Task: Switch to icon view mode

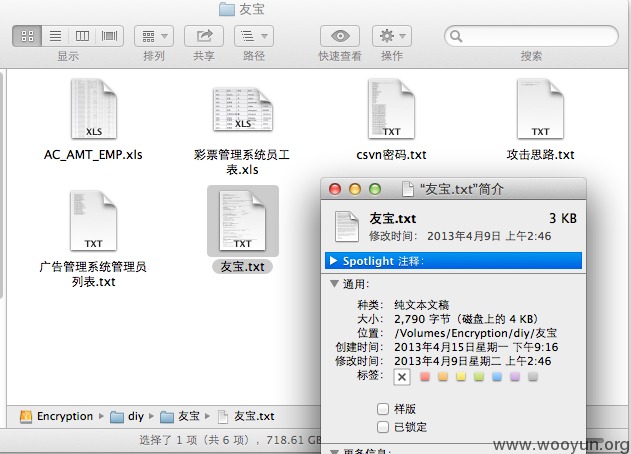Action: pos(27,36)
